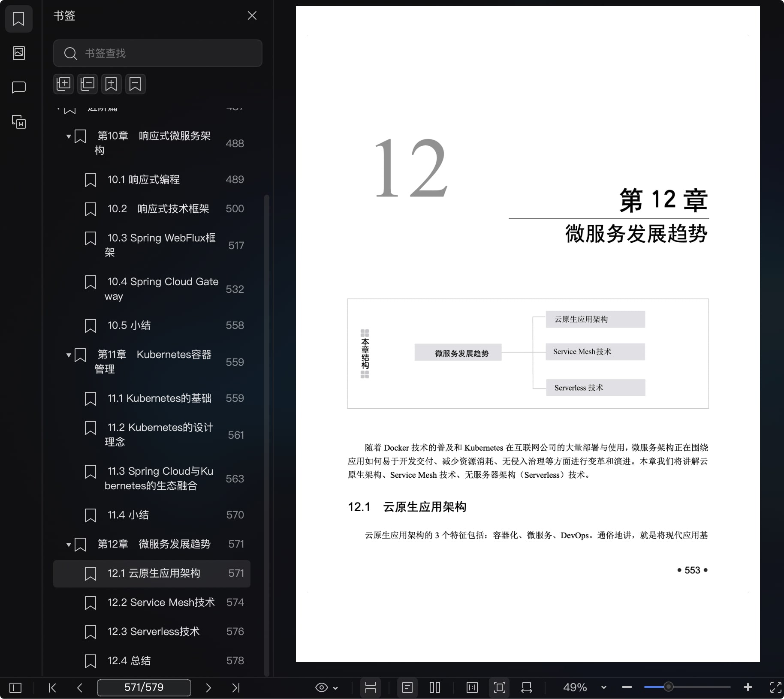Click the expand all bookmarks icon
The height and width of the screenshot is (699, 784).
pyautogui.click(x=63, y=84)
